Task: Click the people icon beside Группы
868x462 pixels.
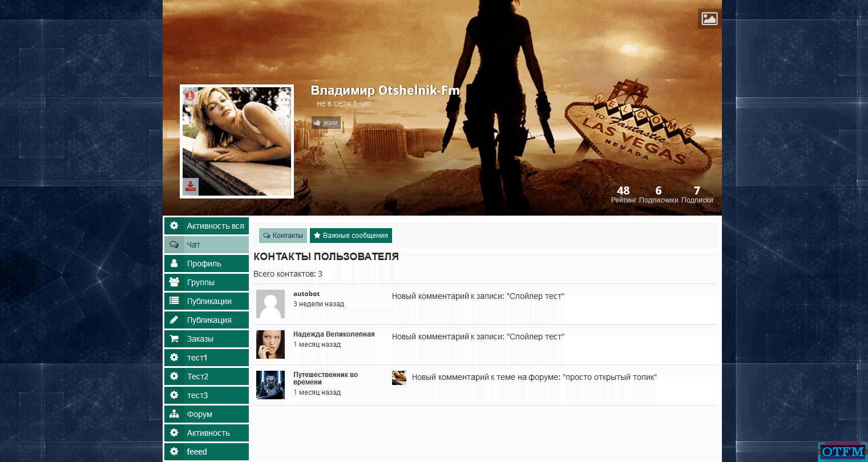Action: [x=174, y=282]
